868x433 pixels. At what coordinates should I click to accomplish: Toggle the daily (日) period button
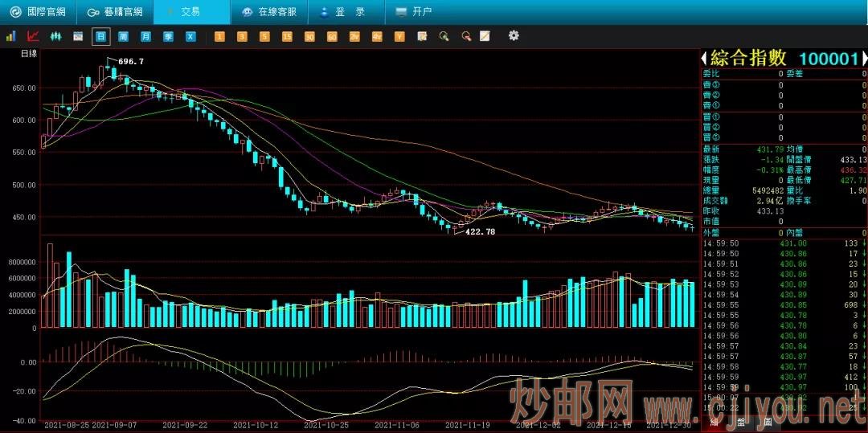pos(100,36)
